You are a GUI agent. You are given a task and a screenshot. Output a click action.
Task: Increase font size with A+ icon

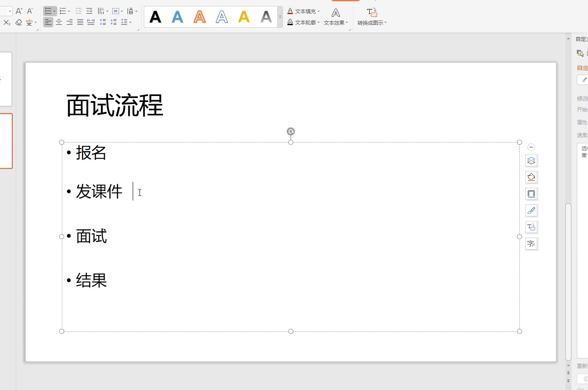(19, 11)
